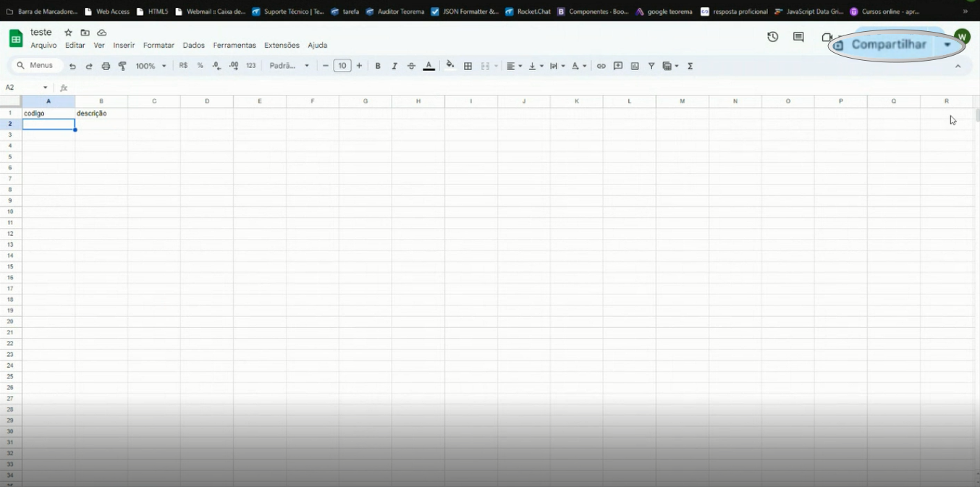Insert a chart
The height and width of the screenshot is (487, 980).
coord(635,66)
